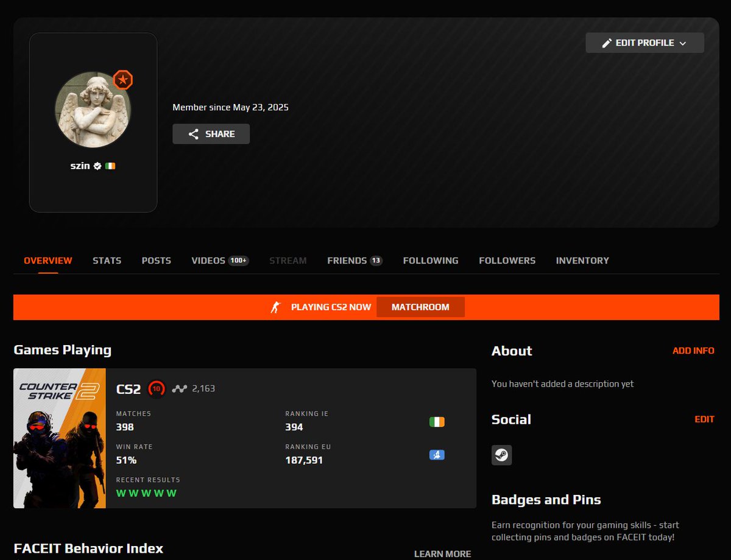This screenshot has height=560, width=731.
Task: Click the szin username text
Action: point(80,166)
